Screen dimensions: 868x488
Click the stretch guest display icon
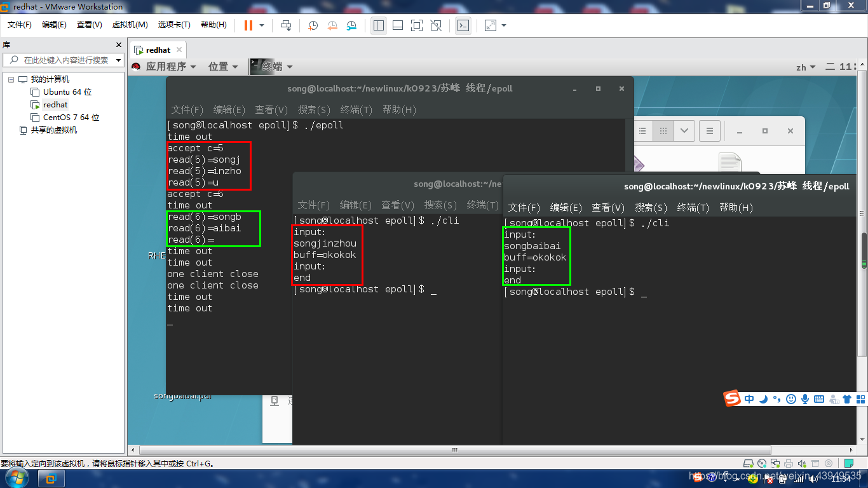[490, 25]
